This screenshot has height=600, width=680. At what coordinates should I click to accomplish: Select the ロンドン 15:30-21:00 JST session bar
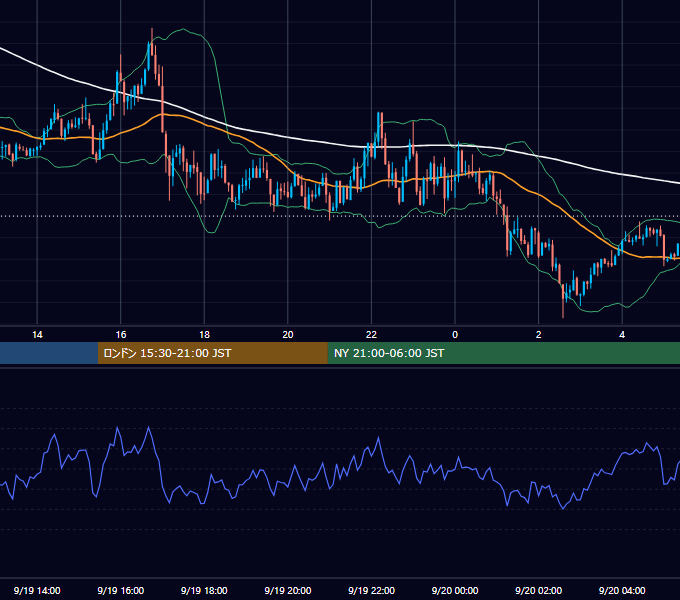[212, 353]
